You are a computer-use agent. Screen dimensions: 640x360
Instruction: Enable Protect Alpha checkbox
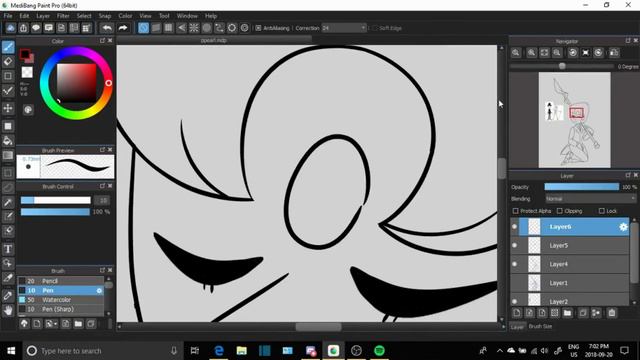516,211
